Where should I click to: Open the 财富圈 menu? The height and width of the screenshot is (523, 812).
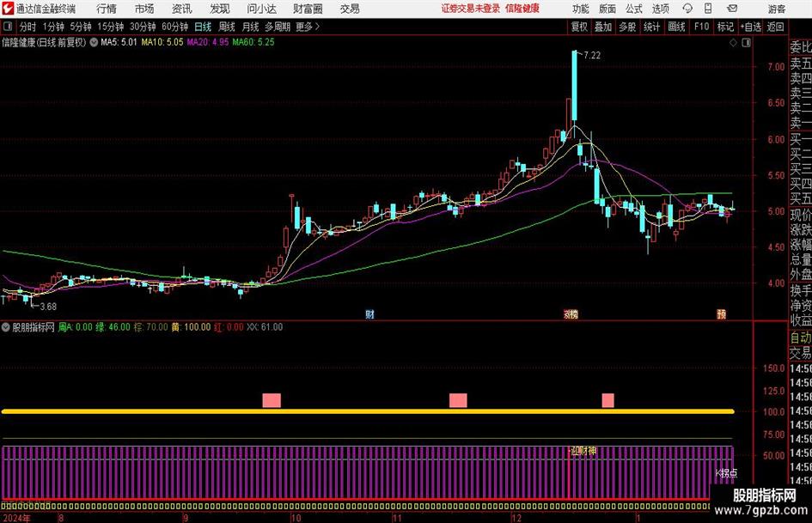click(308, 9)
